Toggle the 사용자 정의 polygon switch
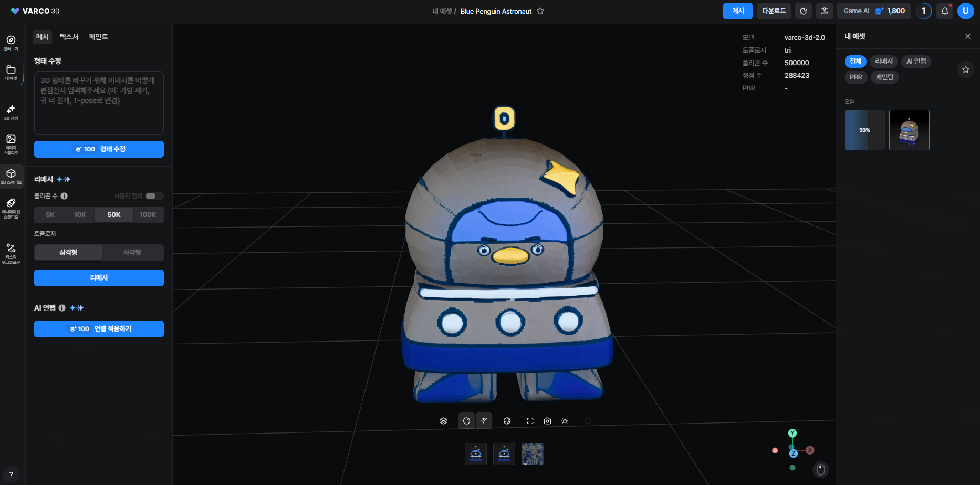Viewport: 980px width, 485px height. 154,196
